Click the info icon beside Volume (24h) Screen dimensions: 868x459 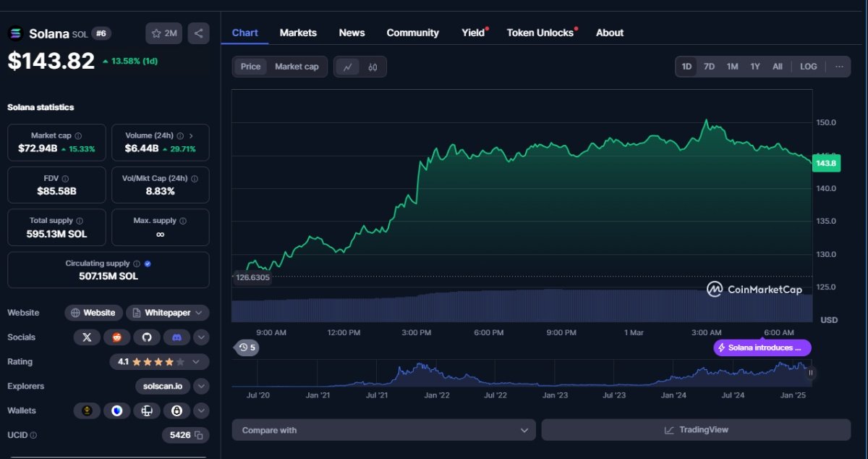pyautogui.click(x=180, y=135)
